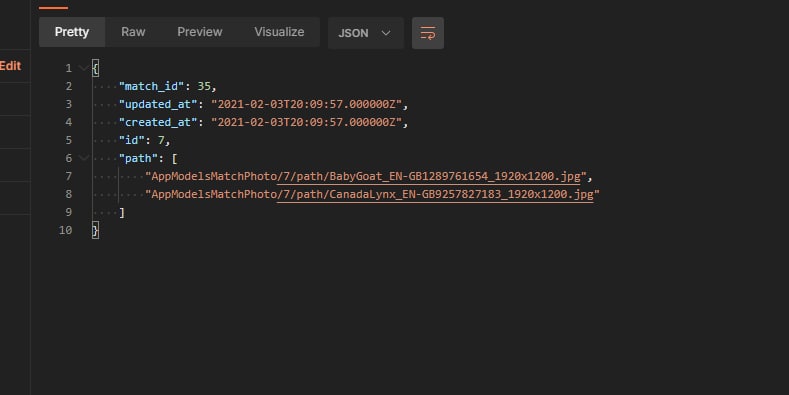Open the CanadaLynx image path link
This screenshot has width=789, height=395.
pyautogui.click(x=435, y=194)
